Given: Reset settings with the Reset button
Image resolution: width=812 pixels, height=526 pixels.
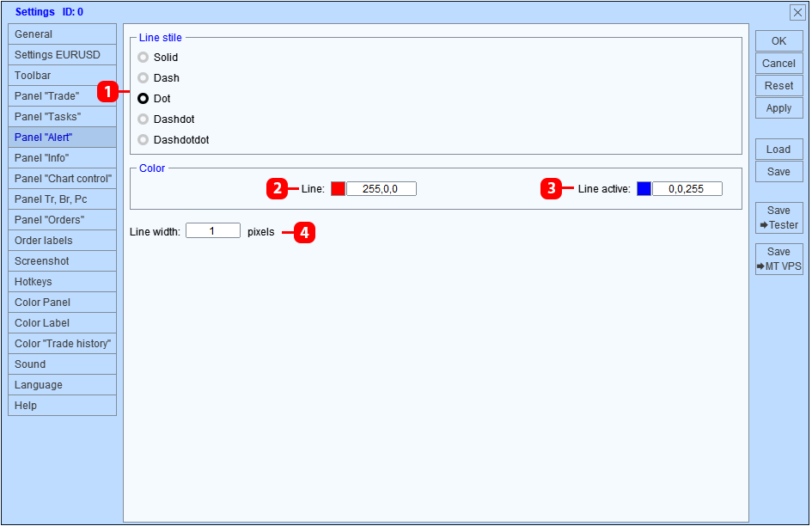Looking at the screenshot, I should click(x=778, y=85).
